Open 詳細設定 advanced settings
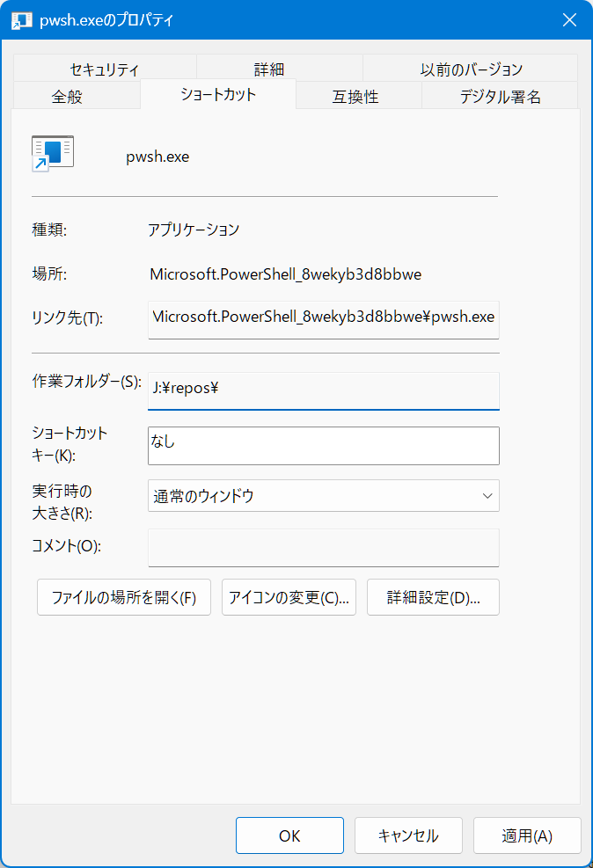 pyautogui.click(x=433, y=598)
